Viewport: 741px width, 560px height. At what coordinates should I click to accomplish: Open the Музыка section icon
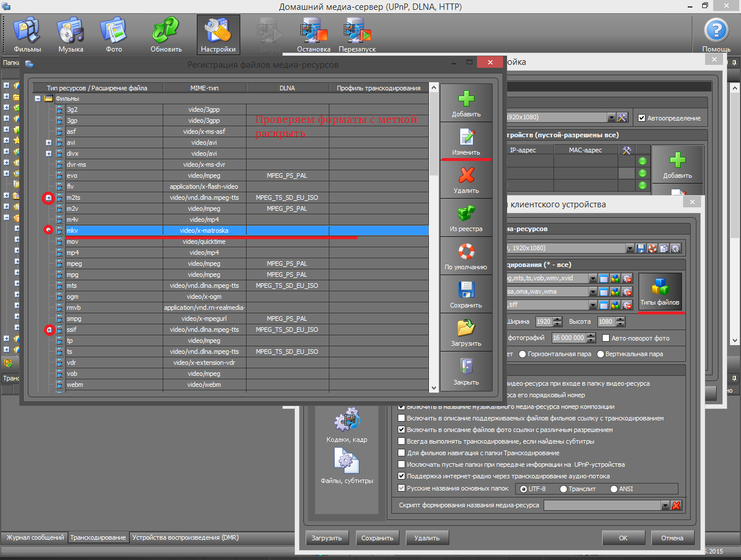(x=71, y=34)
